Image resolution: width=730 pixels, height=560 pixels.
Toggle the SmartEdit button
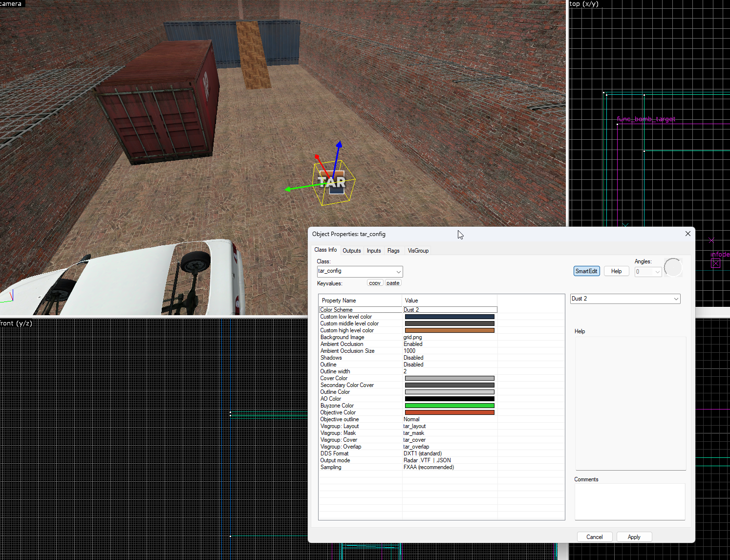[586, 271]
